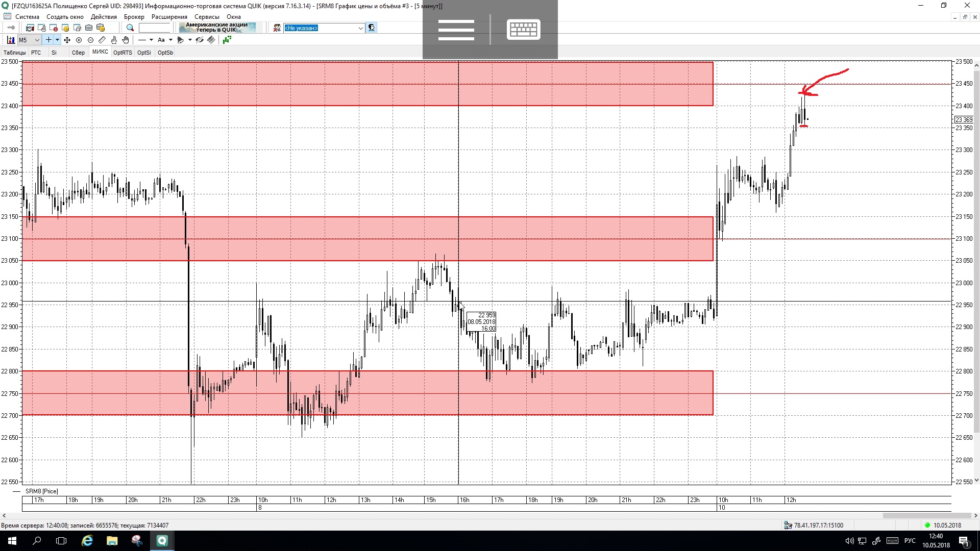The width and height of the screenshot is (980, 551).
Task: Expand the <Не указан> client combo box
Action: [360, 28]
